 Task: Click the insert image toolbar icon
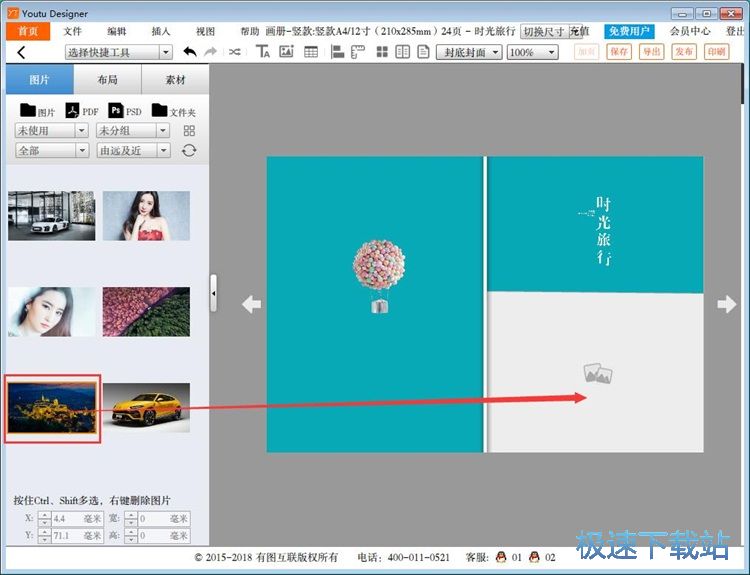coord(287,52)
